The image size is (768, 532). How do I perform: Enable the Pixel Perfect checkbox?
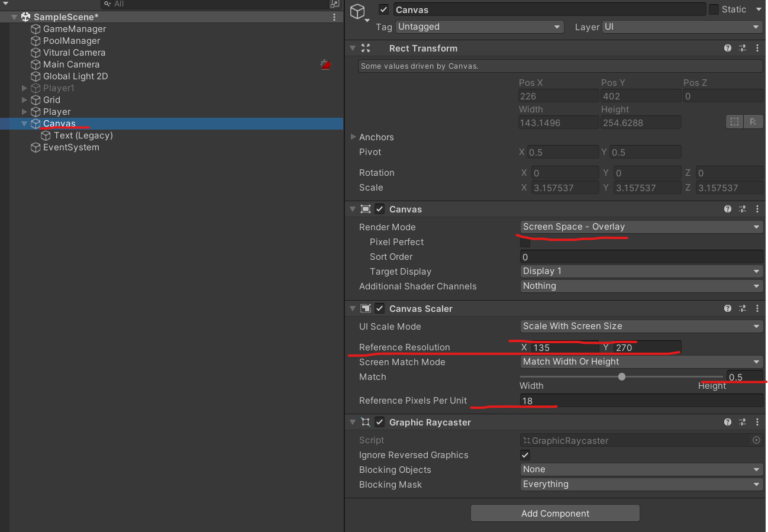pyautogui.click(x=525, y=242)
